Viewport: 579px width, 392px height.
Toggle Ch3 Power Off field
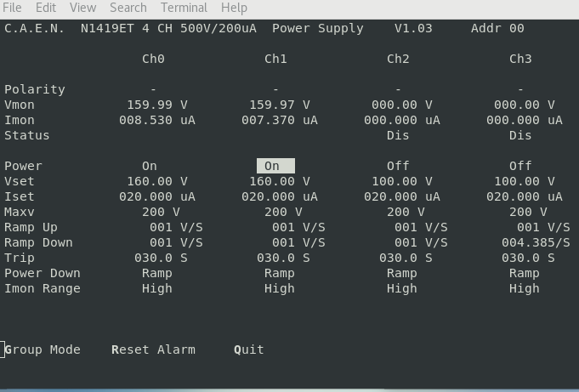tap(520, 166)
